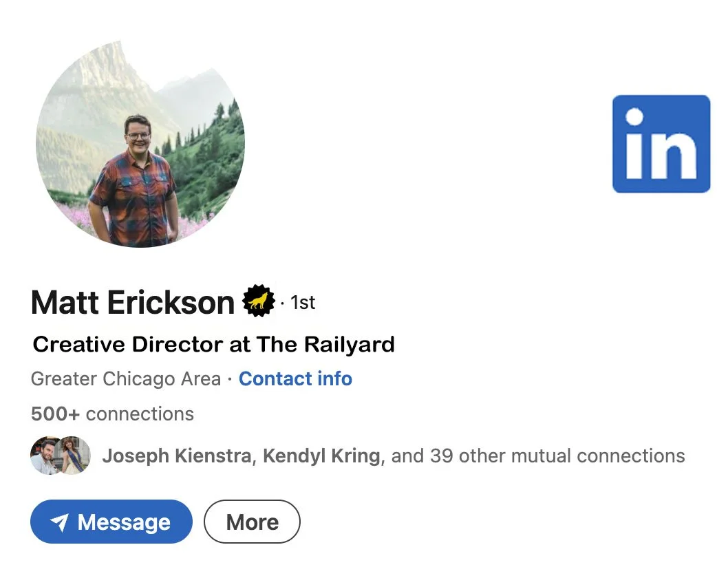
Task: Open Joseph Kienstra mutual connection name
Action: coord(177,456)
